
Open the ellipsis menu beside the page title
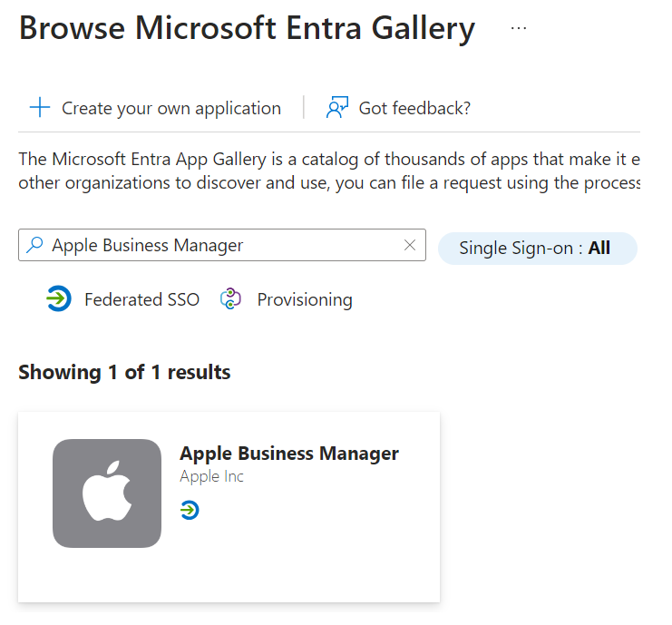pos(518,28)
